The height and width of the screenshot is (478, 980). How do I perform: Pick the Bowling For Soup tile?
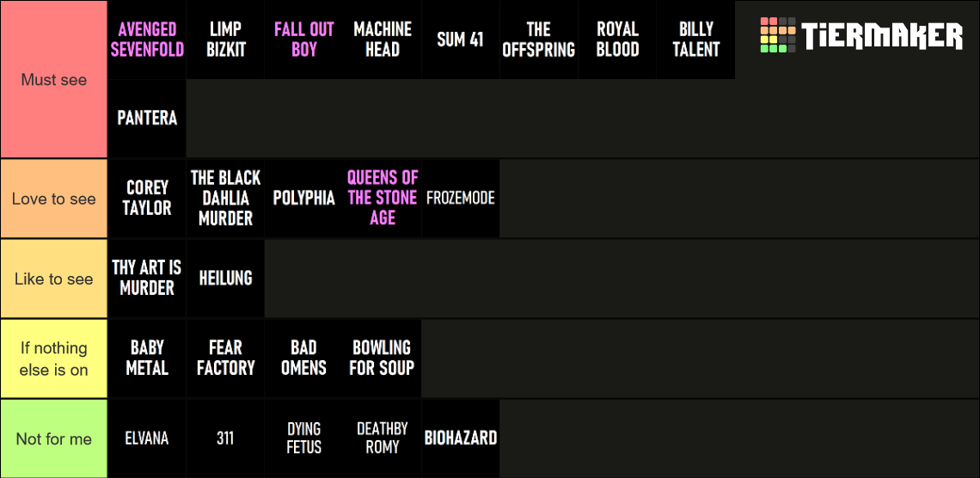click(x=383, y=358)
